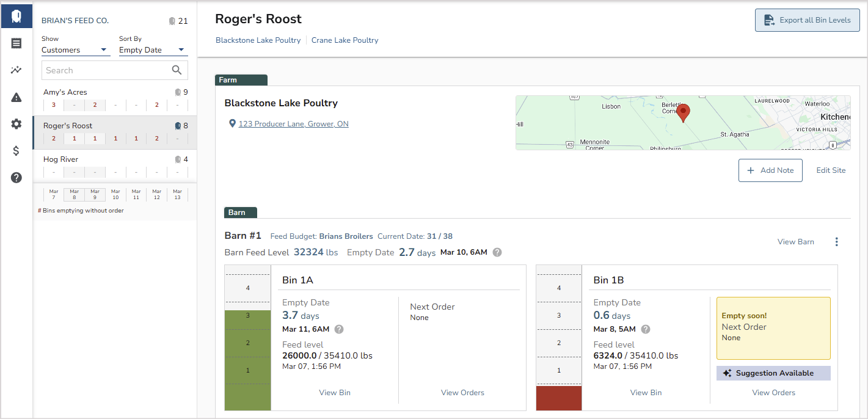Image resolution: width=868 pixels, height=419 pixels.
Task: Select Hog River from the customer list
Action: tap(60, 159)
